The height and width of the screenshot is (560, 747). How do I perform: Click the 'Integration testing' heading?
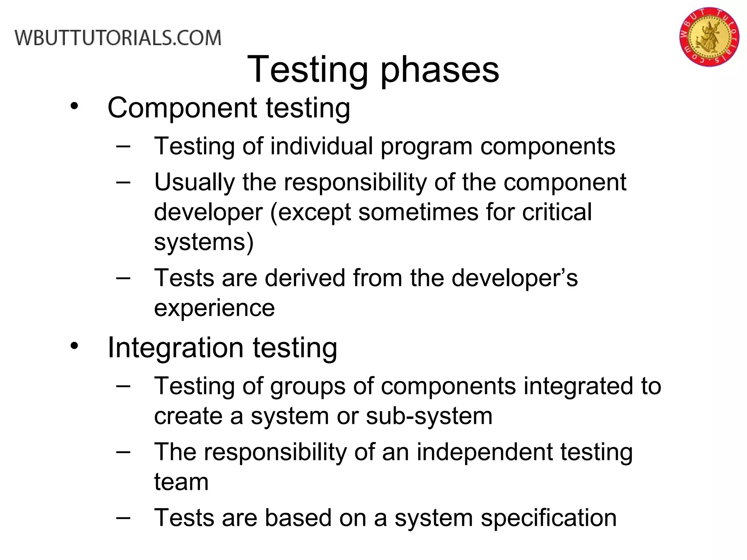pyautogui.click(x=222, y=347)
